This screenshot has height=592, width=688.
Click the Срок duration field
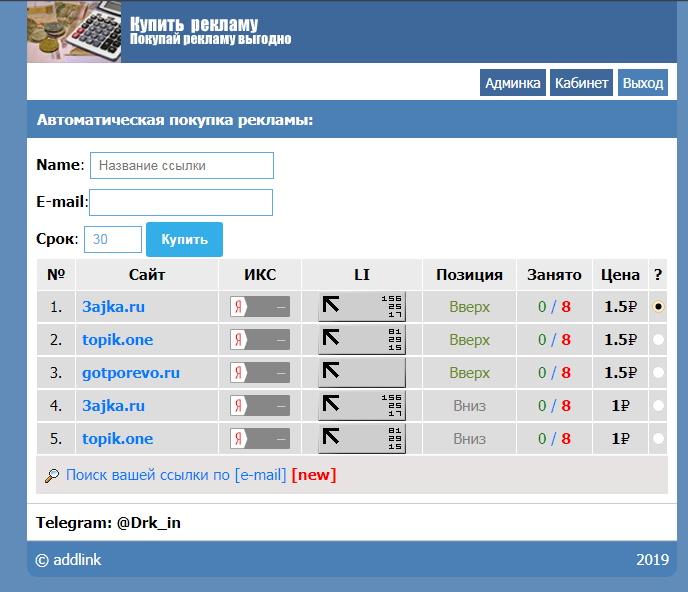[x=113, y=239]
